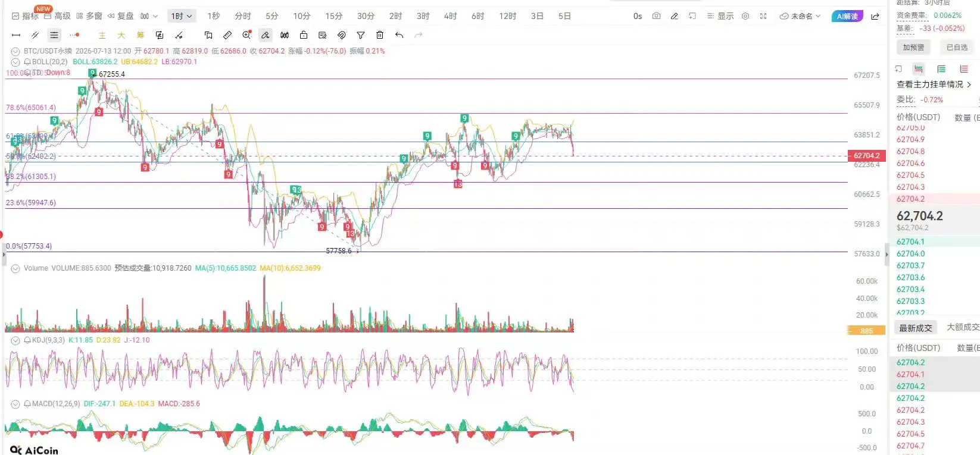Toggle the highlighted brush drawing tool
The width and height of the screenshot is (980, 455).
point(266,35)
